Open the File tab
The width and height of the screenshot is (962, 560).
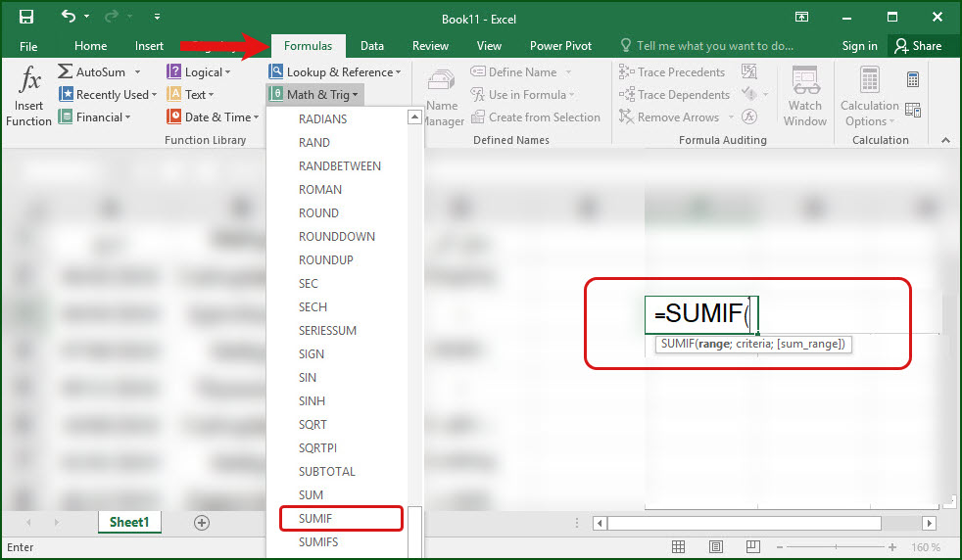pos(28,46)
